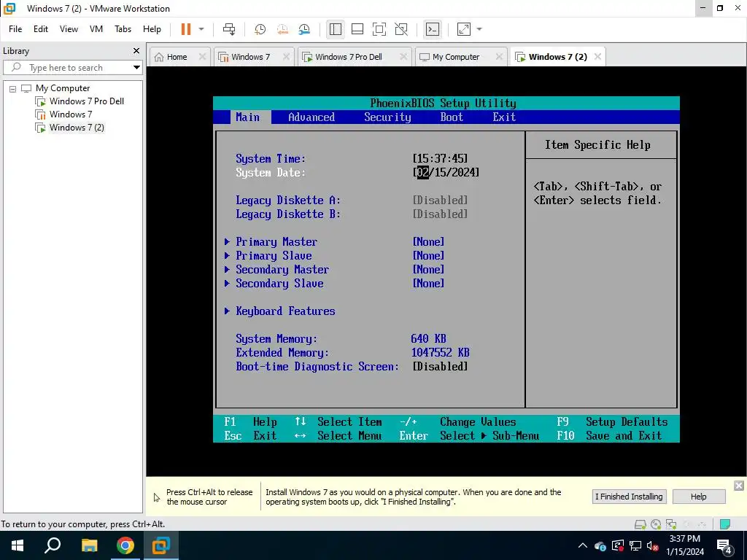The height and width of the screenshot is (560, 747).
Task: Click the muted volume tray icon
Action: point(653,545)
